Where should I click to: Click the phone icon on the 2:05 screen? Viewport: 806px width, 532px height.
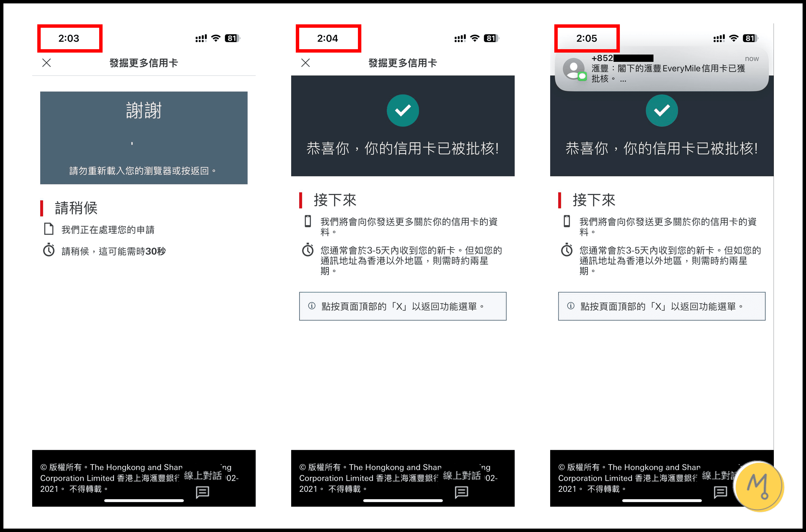point(567,221)
